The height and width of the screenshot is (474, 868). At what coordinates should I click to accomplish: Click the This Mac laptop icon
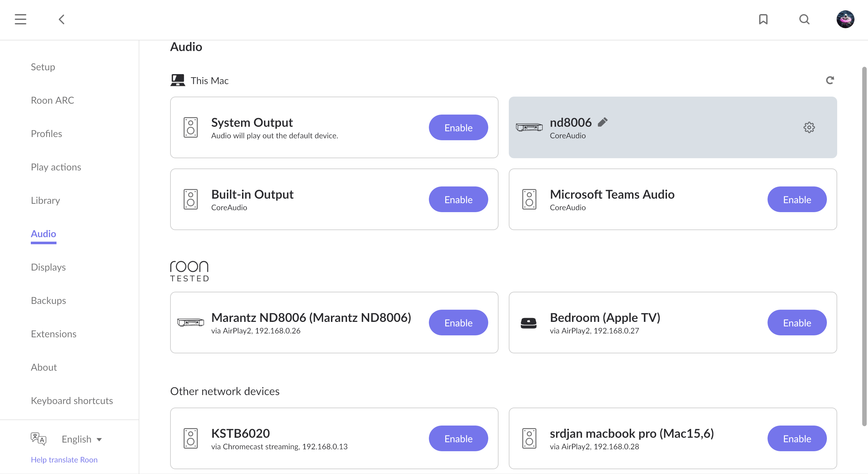[x=178, y=80]
